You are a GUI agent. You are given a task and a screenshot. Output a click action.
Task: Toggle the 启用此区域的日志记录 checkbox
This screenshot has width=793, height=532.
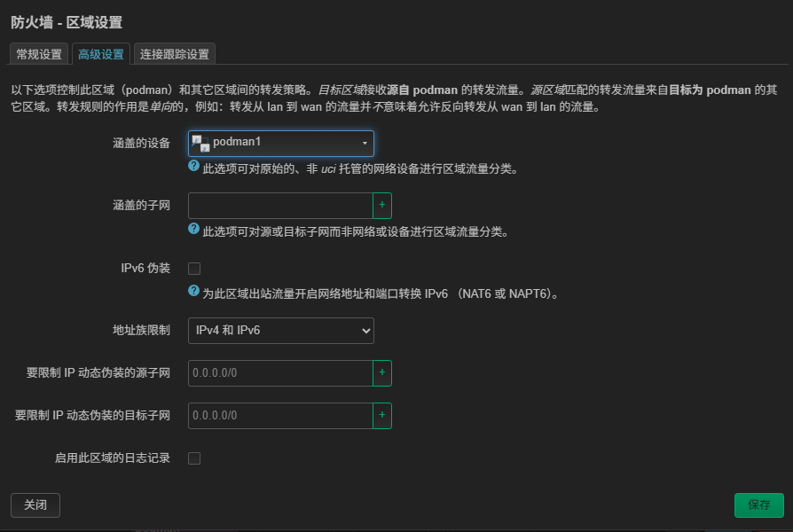(x=194, y=458)
